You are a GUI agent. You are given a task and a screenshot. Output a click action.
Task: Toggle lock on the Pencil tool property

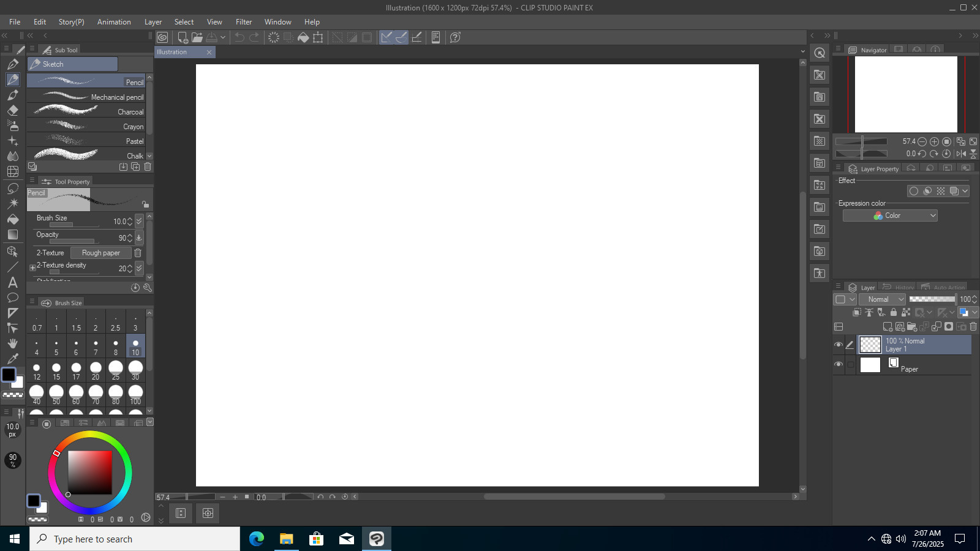[x=145, y=204]
